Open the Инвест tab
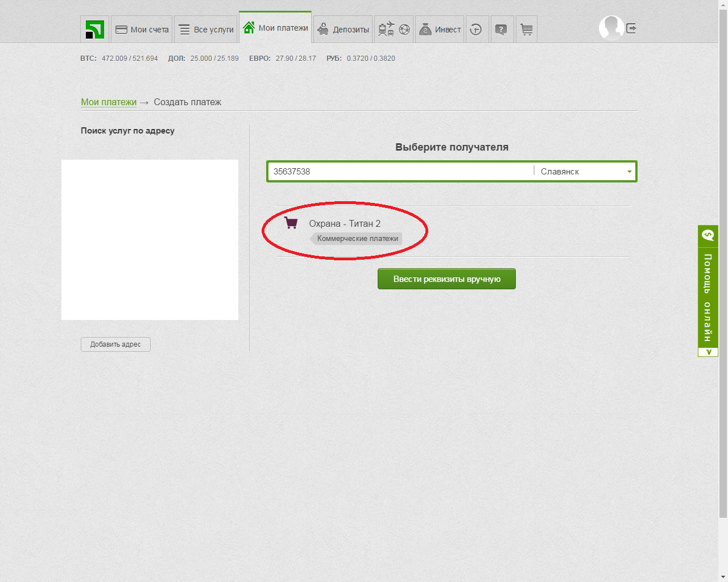 pos(440,30)
